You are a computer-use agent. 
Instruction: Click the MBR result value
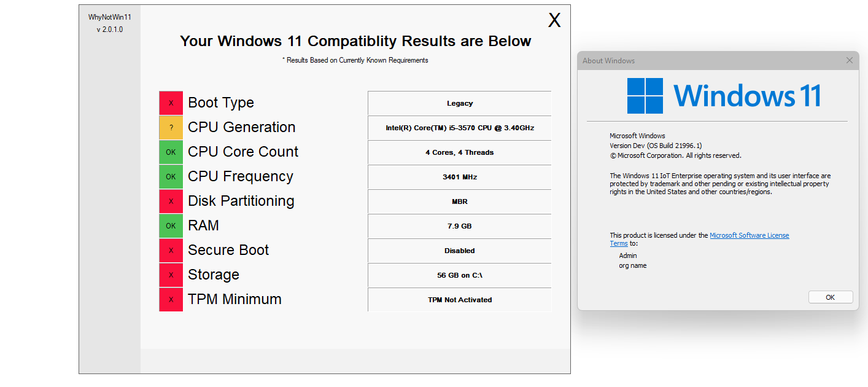pos(460,201)
